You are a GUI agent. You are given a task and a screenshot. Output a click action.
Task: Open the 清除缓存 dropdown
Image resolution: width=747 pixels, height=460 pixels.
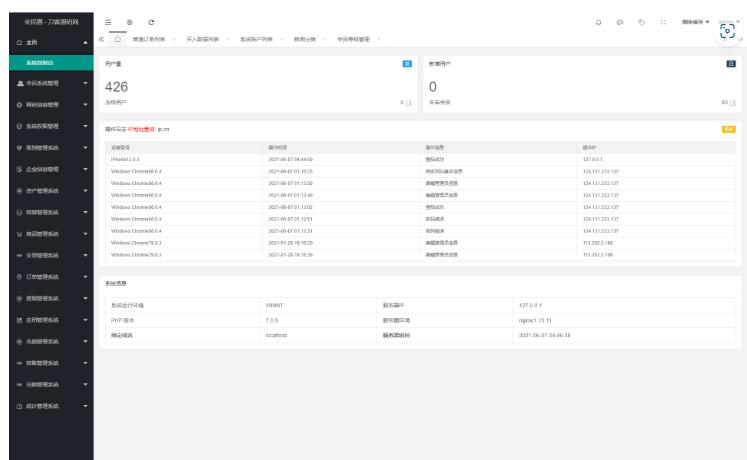pos(695,21)
